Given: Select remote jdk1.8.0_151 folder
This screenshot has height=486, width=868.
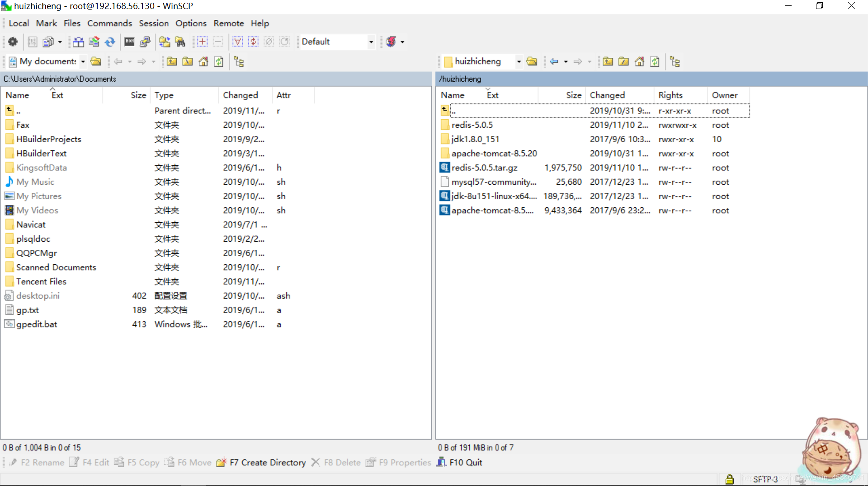Looking at the screenshot, I should pyautogui.click(x=475, y=139).
